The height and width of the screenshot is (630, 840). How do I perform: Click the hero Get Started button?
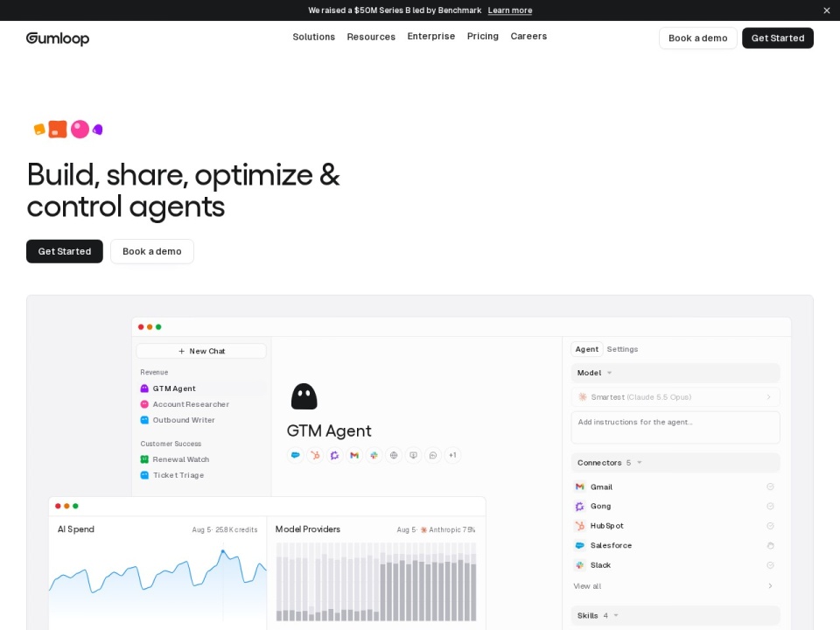pos(65,251)
